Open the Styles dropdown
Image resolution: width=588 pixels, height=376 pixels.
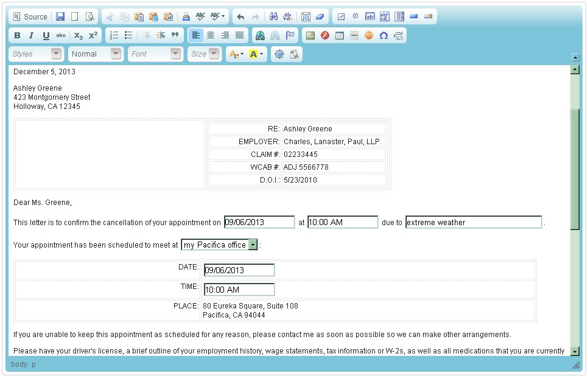(37, 54)
